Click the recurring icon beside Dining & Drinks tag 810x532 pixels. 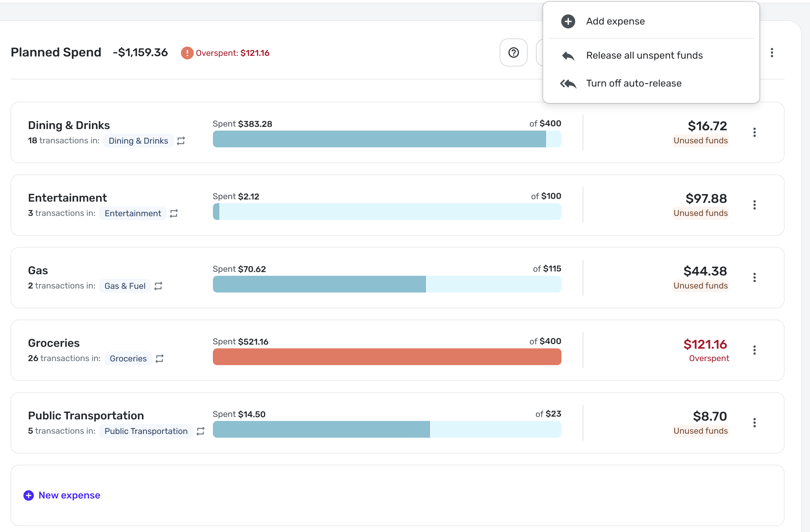(181, 141)
